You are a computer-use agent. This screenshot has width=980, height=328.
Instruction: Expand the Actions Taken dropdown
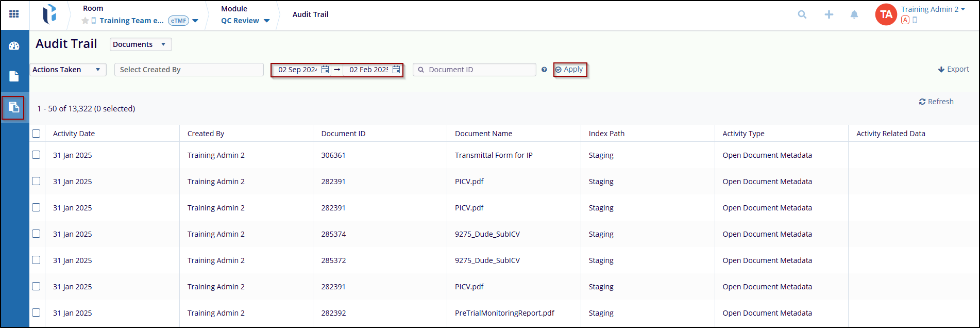tap(67, 70)
